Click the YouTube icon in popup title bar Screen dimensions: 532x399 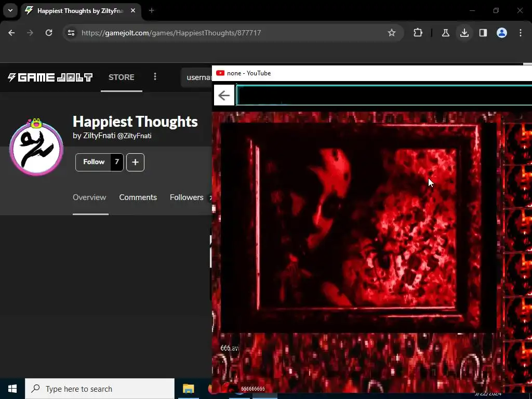[x=220, y=73]
